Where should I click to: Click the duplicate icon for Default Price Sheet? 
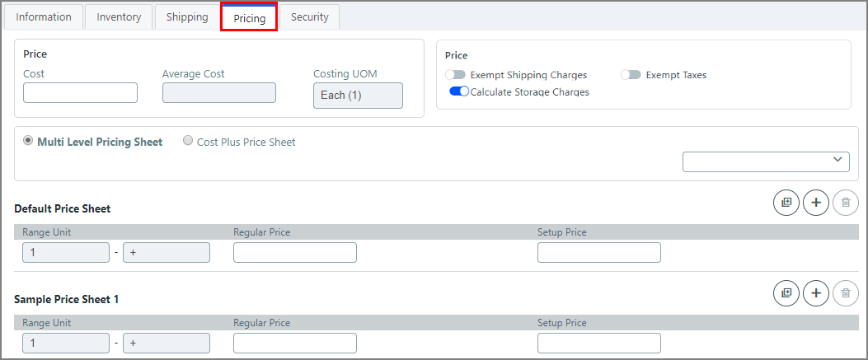click(786, 202)
